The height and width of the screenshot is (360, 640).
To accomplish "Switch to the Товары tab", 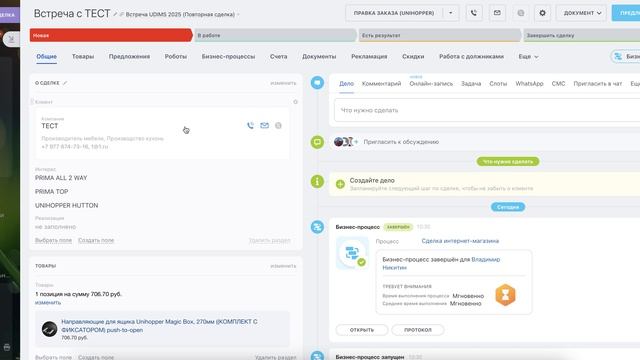I will click(83, 57).
